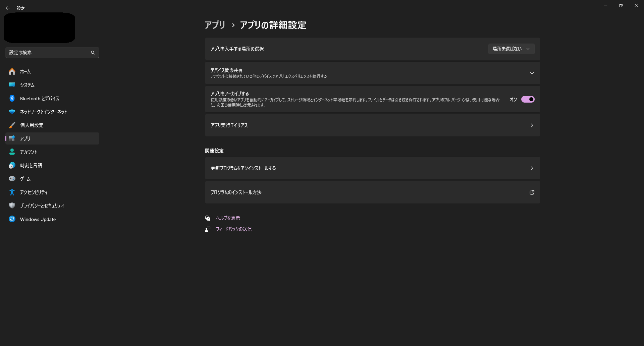The height and width of the screenshot is (346, 644).
Task: Click フィードバックの送信 link
Action: click(x=234, y=229)
